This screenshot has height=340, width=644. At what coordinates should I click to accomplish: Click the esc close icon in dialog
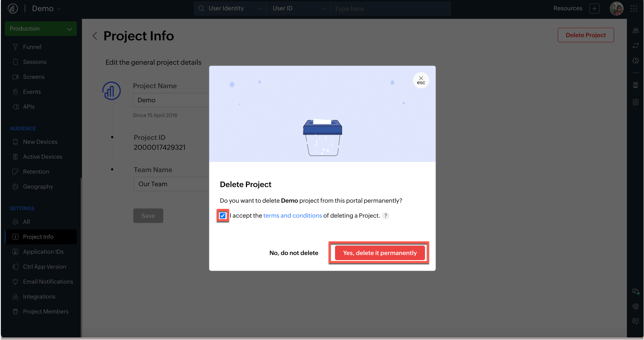pyautogui.click(x=421, y=80)
